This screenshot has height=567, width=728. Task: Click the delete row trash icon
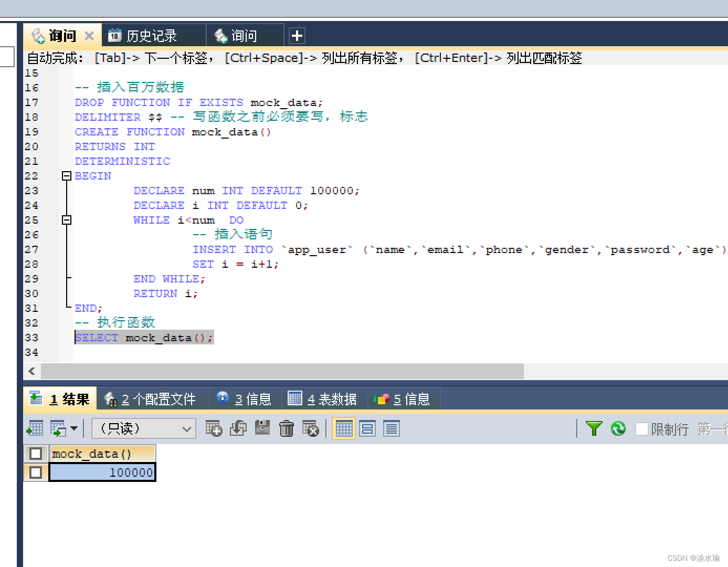[x=286, y=428]
